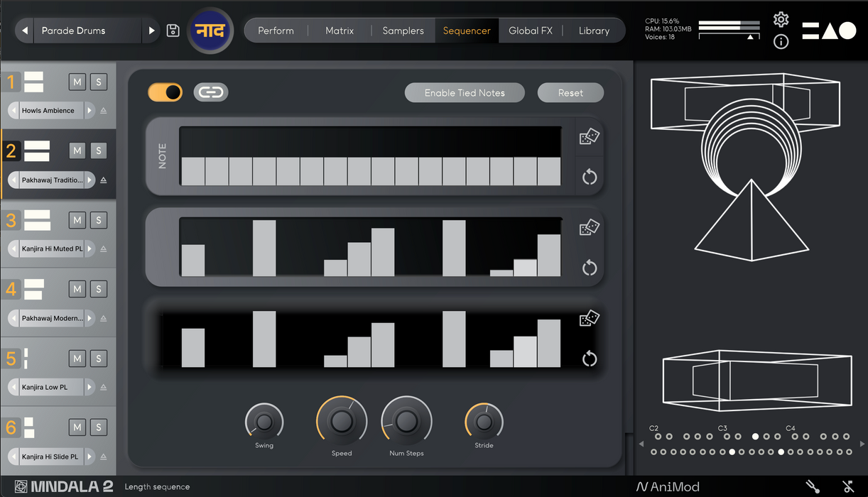Viewport: 868px width, 497px height.
Task: Solo track 3 Kanjira Hi Muted
Action: point(99,220)
